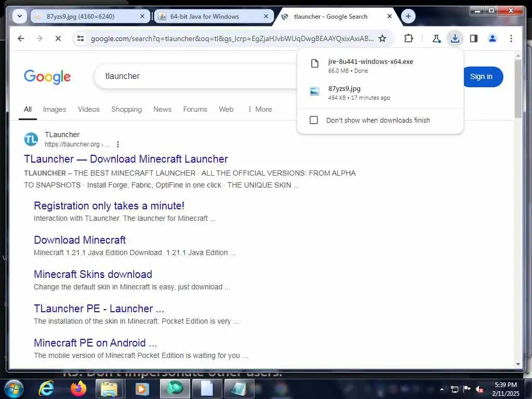Open Chrome three-dot menu
This screenshot has width=532, height=399.
(x=511, y=38)
